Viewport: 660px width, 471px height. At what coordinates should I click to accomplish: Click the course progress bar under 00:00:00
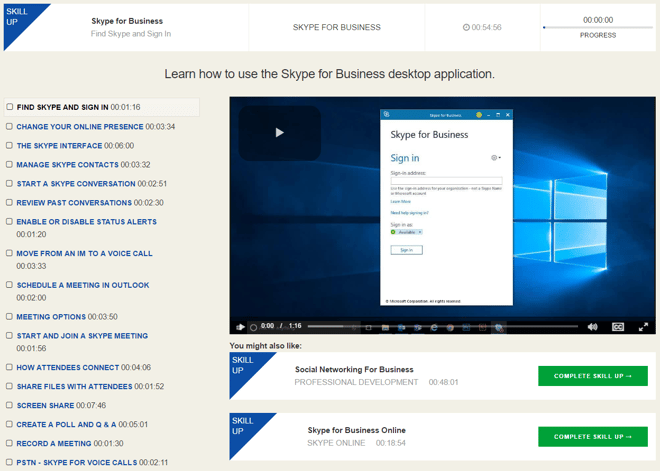click(x=598, y=27)
